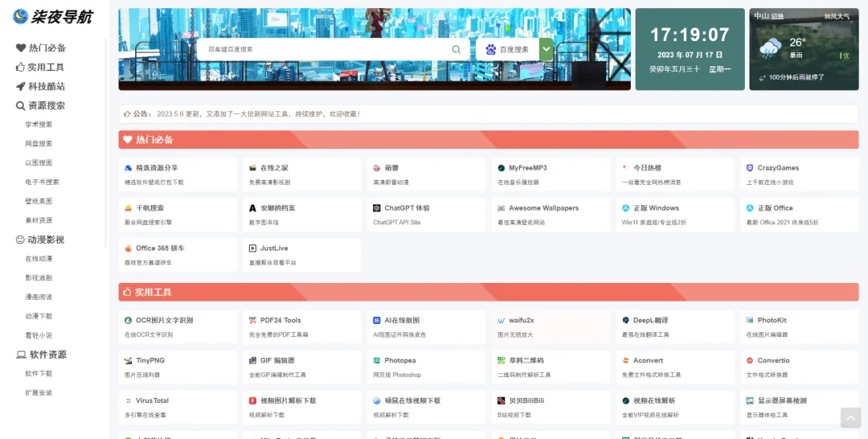Image resolution: width=868 pixels, height=439 pixels.
Task: Click the 正版 Windows card icon
Action: click(625, 208)
